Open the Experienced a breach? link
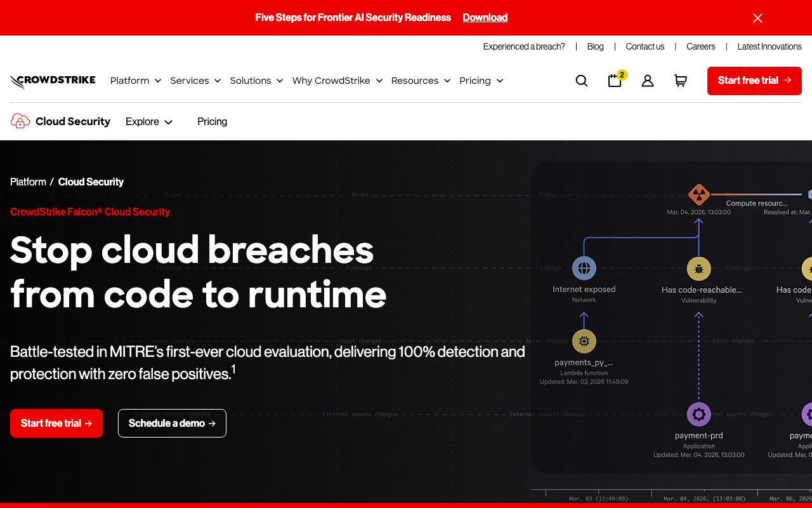812x508 pixels. point(524,46)
